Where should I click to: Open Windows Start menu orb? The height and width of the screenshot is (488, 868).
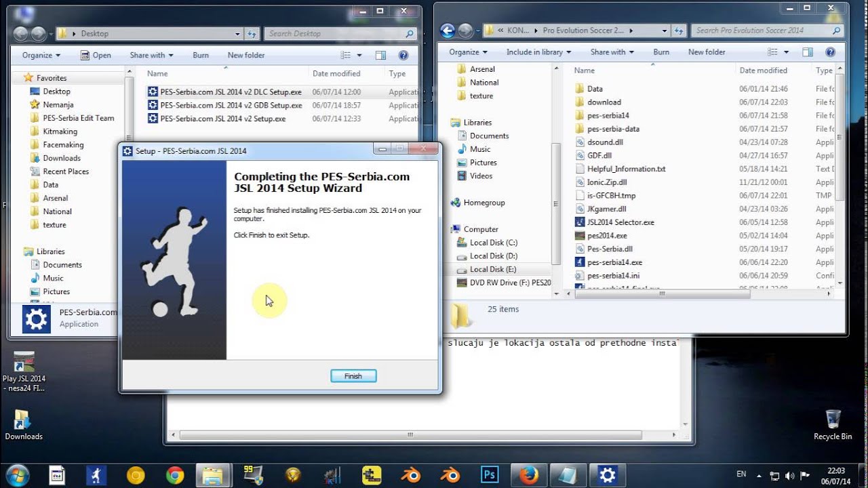pos(16,475)
